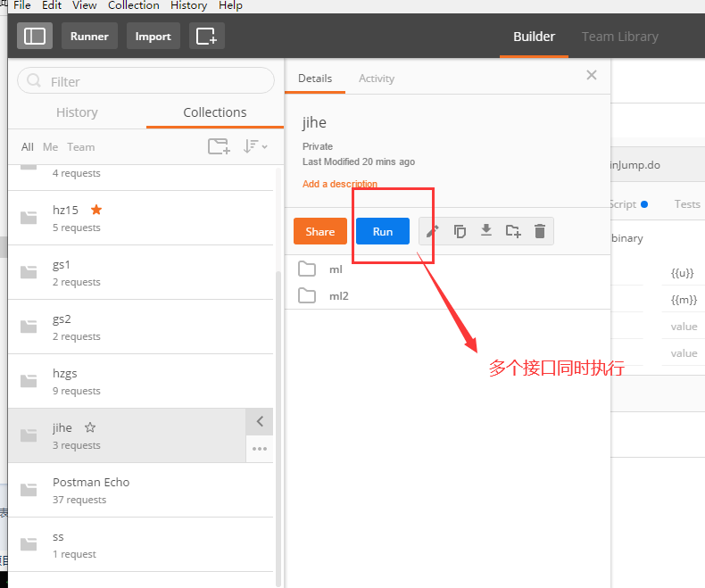Viewport: 705px width, 588px height.
Task: Filter collections by Team
Action: (x=81, y=147)
